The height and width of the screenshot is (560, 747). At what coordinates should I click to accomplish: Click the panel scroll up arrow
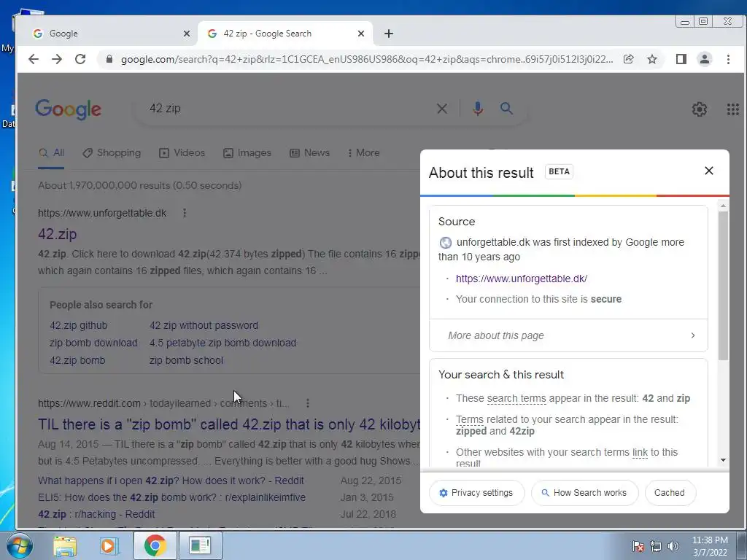(723, 206)
